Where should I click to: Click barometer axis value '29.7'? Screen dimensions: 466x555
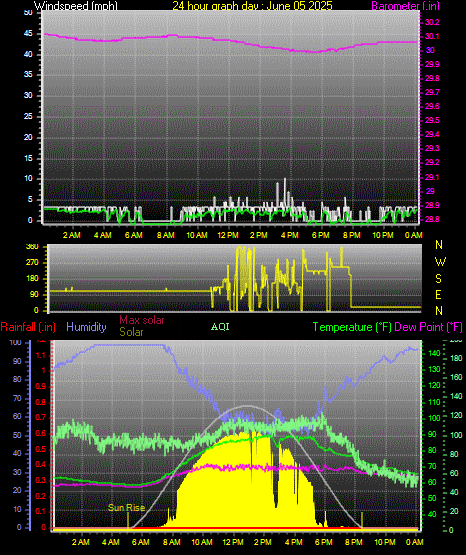coord(432,92)
